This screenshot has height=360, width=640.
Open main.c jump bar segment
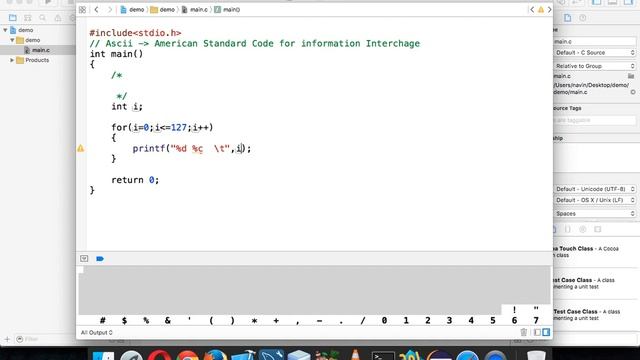point(195,9)
